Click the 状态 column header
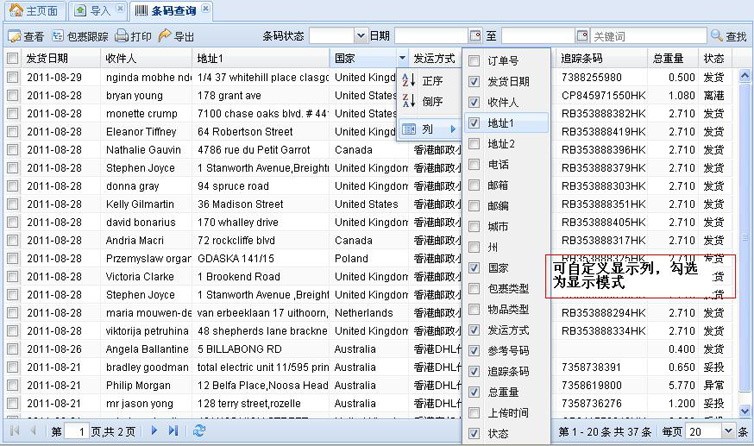This screenshot has height=446, width=754. point(714,58)
